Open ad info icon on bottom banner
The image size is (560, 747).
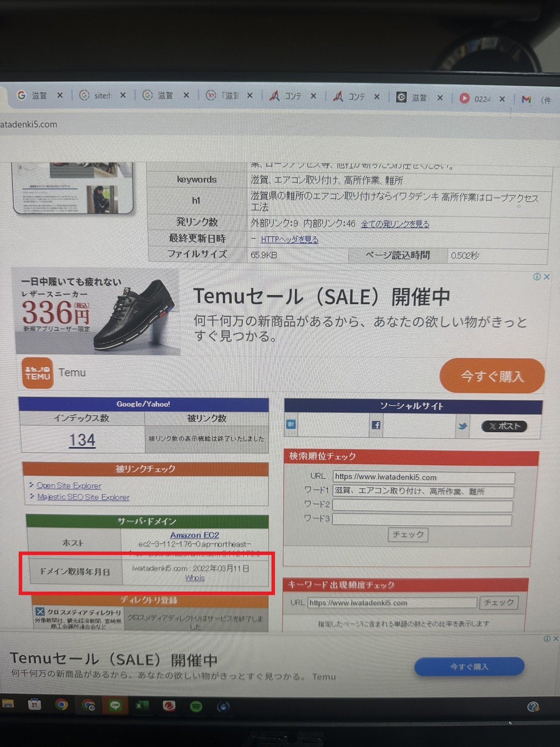[547, 638]
